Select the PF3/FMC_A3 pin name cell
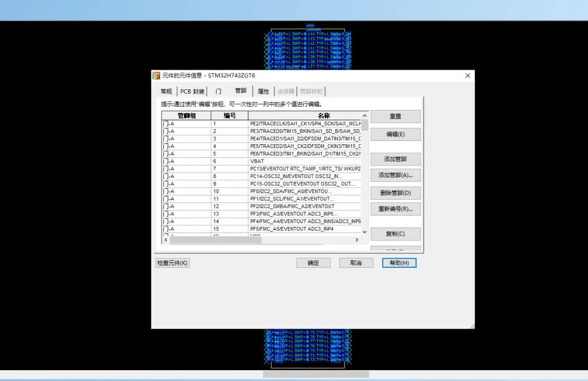 (x=304, y=214)
